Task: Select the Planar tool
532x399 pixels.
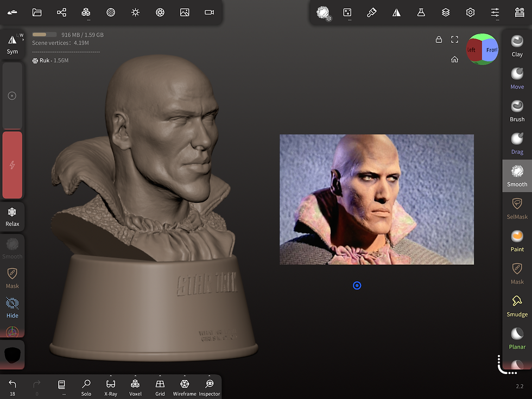Action: tap(517, 339)
